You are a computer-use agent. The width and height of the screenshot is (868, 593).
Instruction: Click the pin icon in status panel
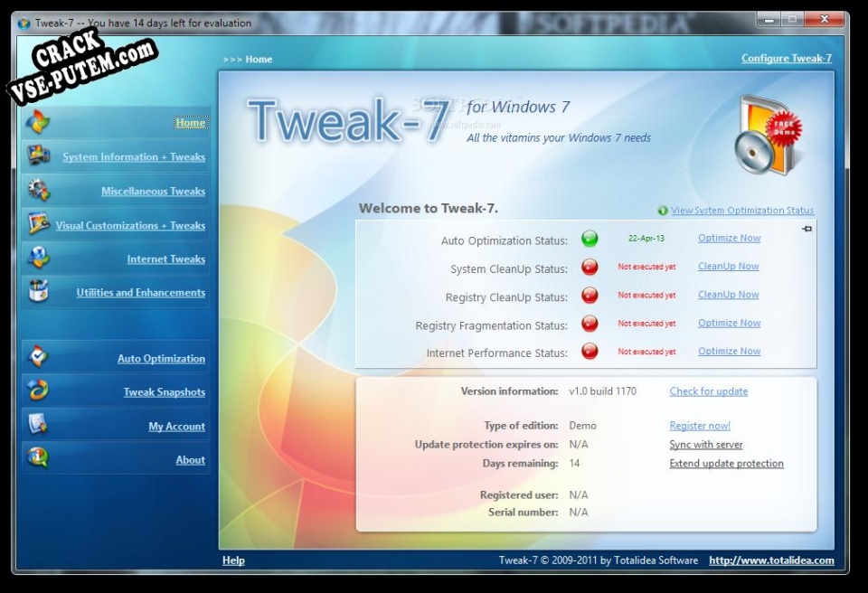(x=807, y=229)
